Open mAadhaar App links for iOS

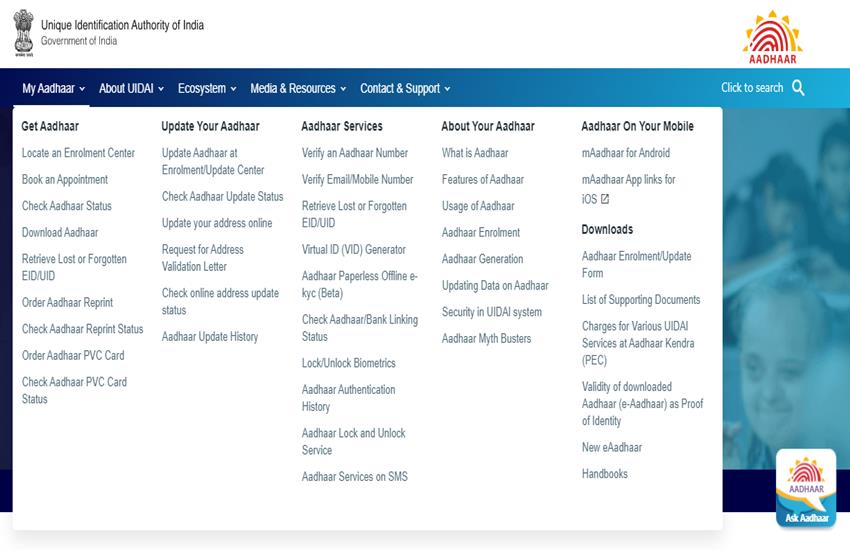pyautogui.click(x=628, y=189)
